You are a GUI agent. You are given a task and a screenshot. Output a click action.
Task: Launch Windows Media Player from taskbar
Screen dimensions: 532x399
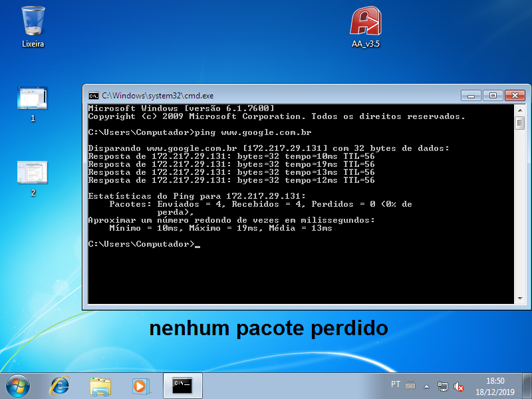tap(140, 386)
